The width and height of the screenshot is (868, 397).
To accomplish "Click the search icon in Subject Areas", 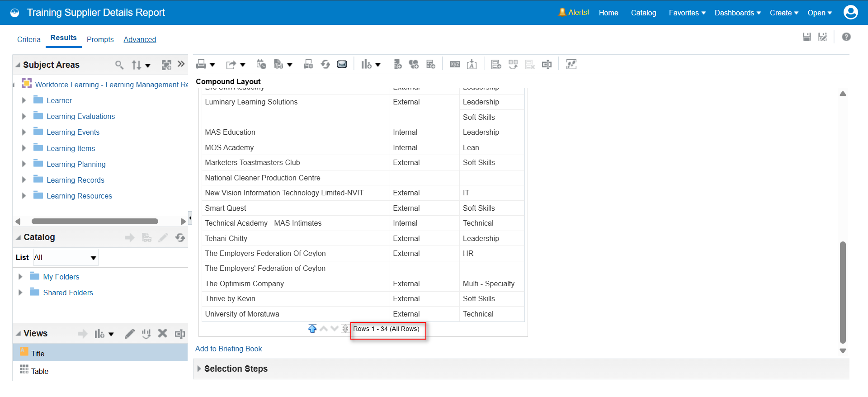I will [x=119, y=65].
